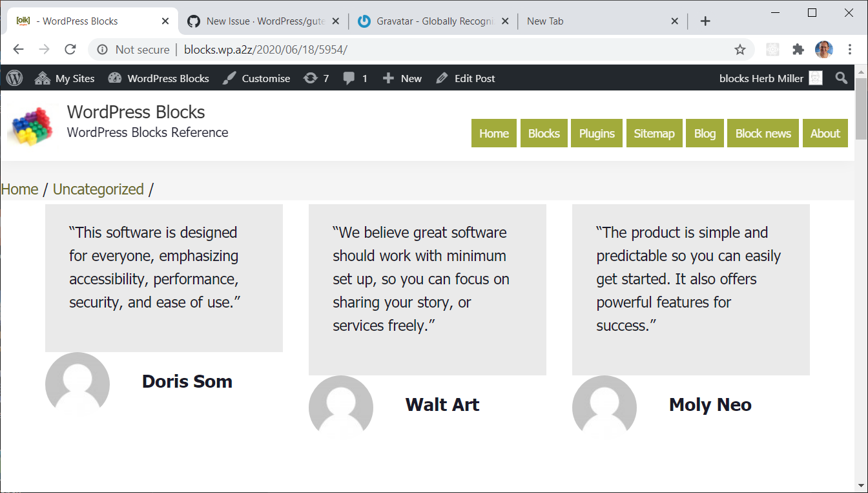This screenshot has width=868, height=493.
Task: Click Walt Art's avatar image
Action: [341, 408]
